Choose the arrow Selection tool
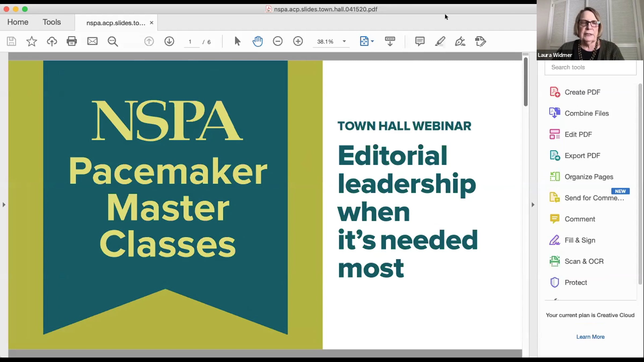Image resolution: width=644 pixels, height=362 pixels. (x=237, y=41)
